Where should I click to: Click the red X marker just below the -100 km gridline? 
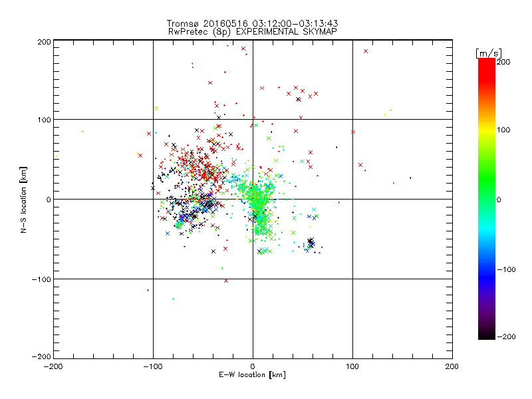click(226, 281)
